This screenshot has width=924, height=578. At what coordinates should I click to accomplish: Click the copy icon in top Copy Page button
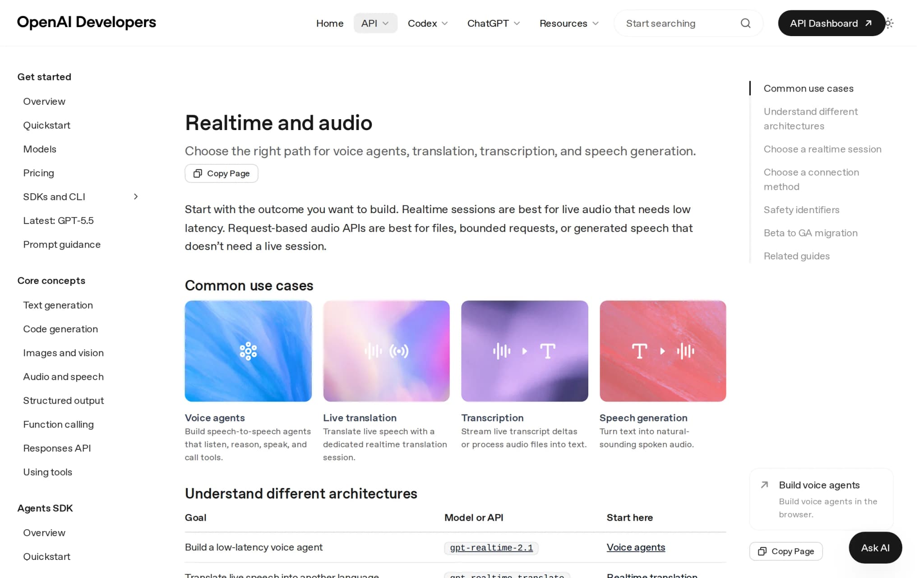[x=198, y=173]
